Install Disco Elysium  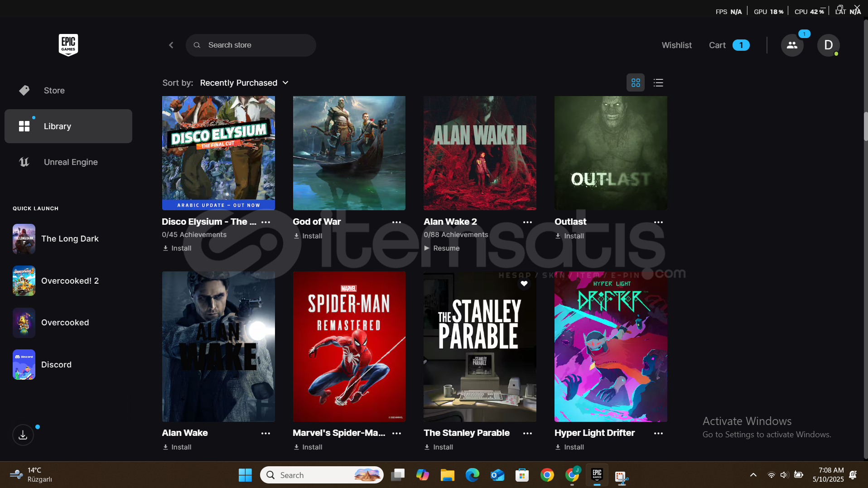pyautogui.click(x=177, y=248)
